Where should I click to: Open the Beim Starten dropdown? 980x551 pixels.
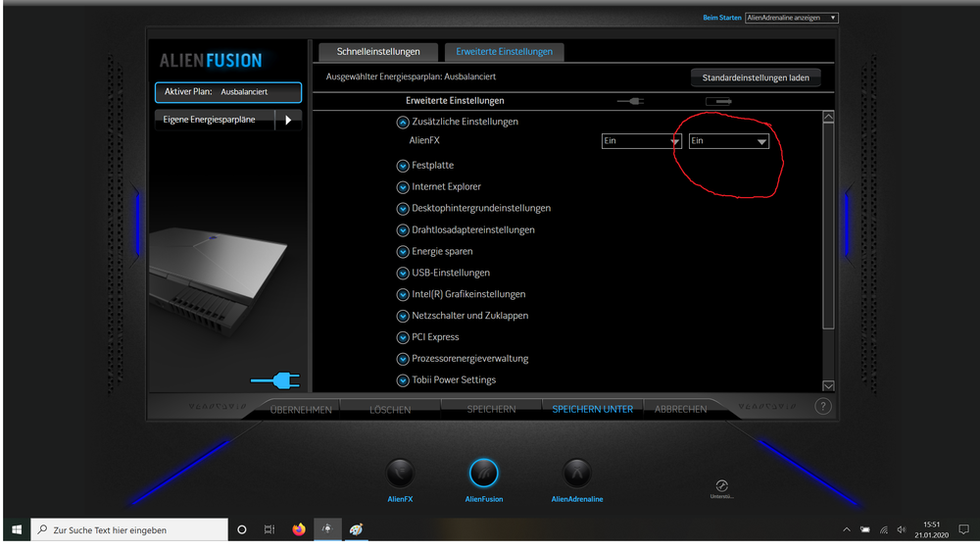(791, 18)
